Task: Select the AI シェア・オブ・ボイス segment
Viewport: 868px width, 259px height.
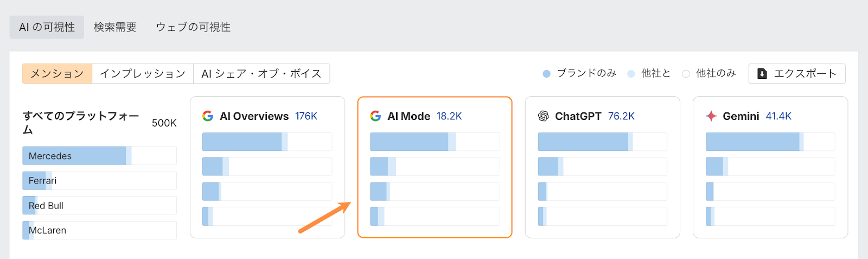Action: point(261,74)
